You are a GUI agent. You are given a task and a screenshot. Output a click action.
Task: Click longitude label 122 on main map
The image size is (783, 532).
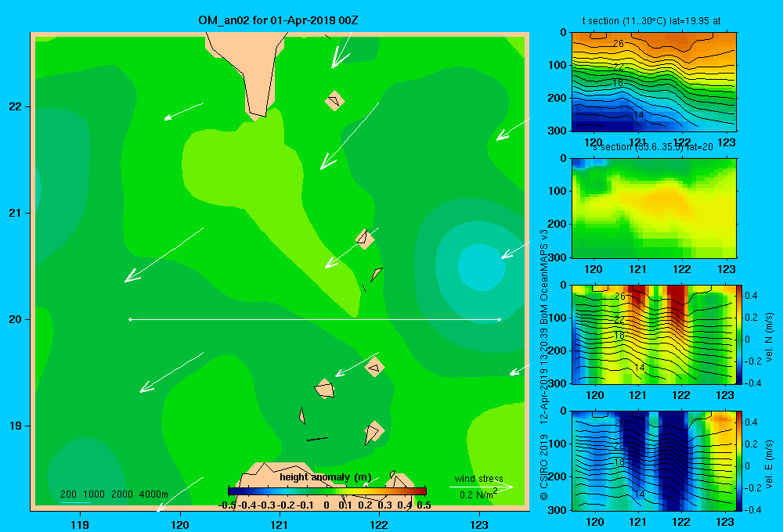point(379,524)
